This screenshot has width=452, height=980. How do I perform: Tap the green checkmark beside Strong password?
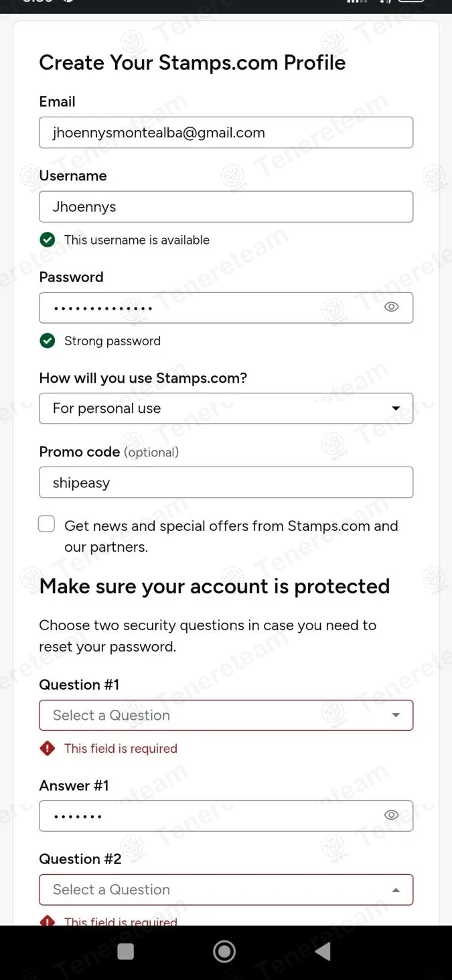[x=48, y=341]
